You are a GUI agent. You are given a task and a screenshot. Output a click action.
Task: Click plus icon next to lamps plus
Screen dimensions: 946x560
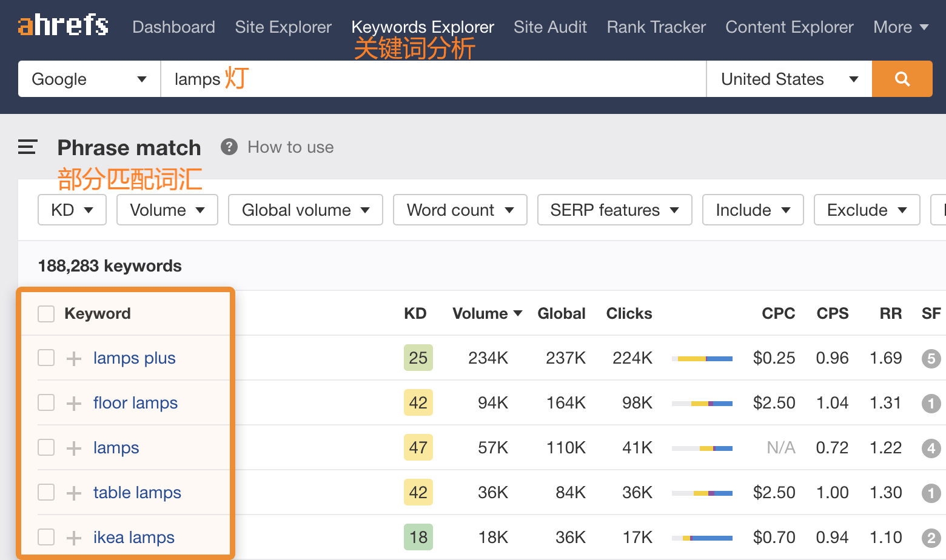coord(74,359)
